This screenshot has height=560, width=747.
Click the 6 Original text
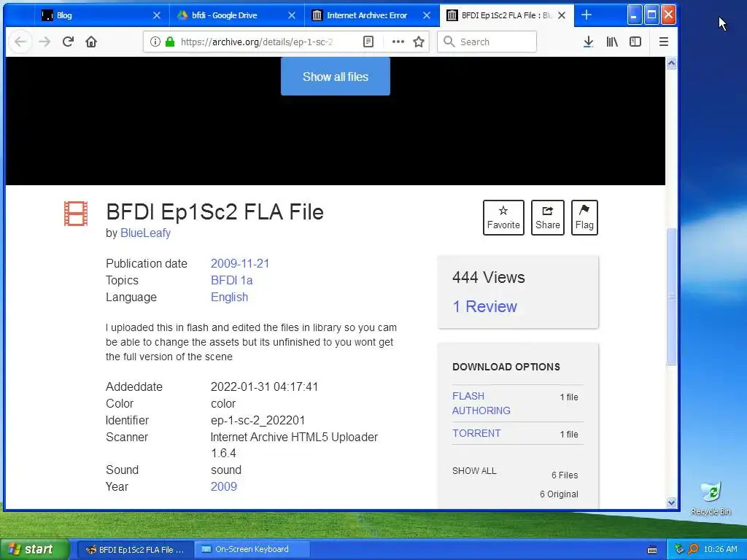pyautogui.click(x=559, y=494)
